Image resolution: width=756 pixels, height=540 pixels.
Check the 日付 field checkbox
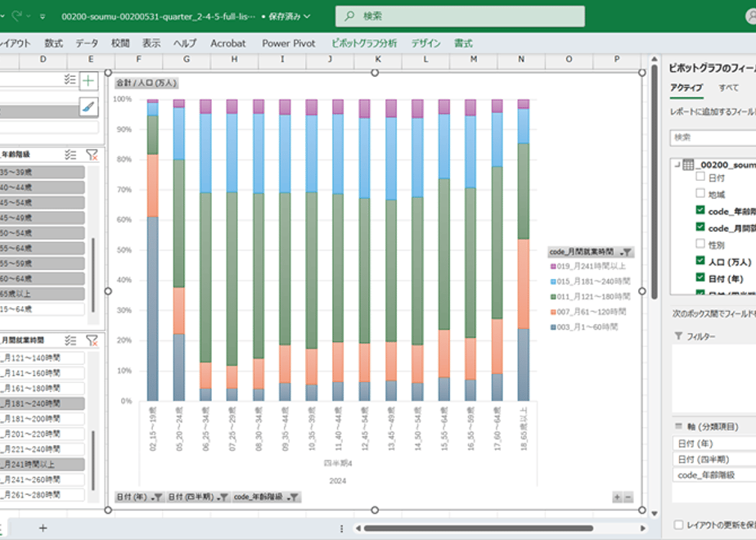(x=700, y=177)
